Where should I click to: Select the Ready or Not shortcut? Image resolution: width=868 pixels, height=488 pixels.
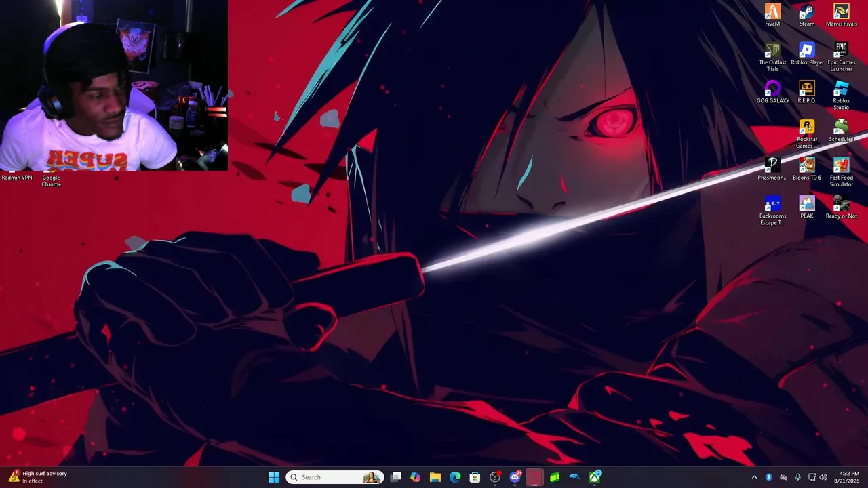tap(841, 207)
